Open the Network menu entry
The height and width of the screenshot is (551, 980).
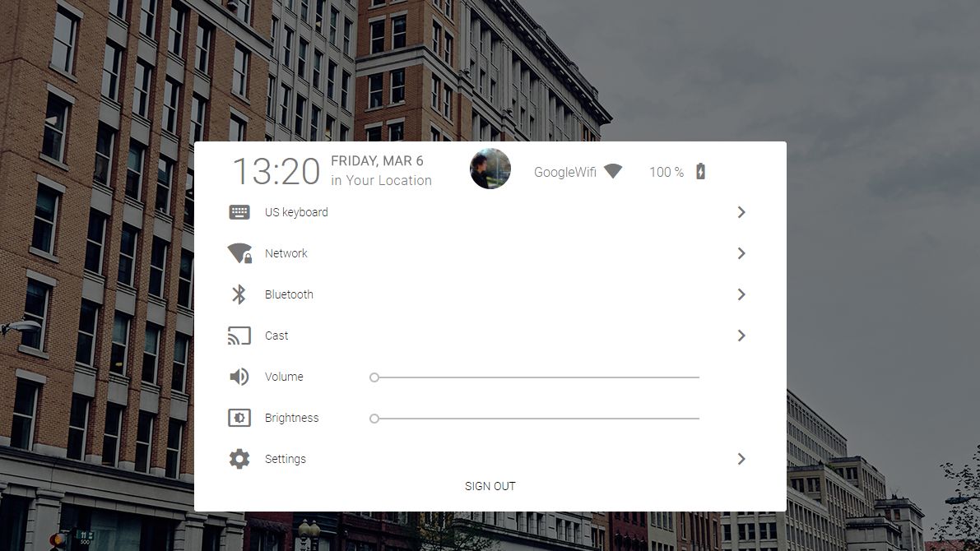point(490,253)
